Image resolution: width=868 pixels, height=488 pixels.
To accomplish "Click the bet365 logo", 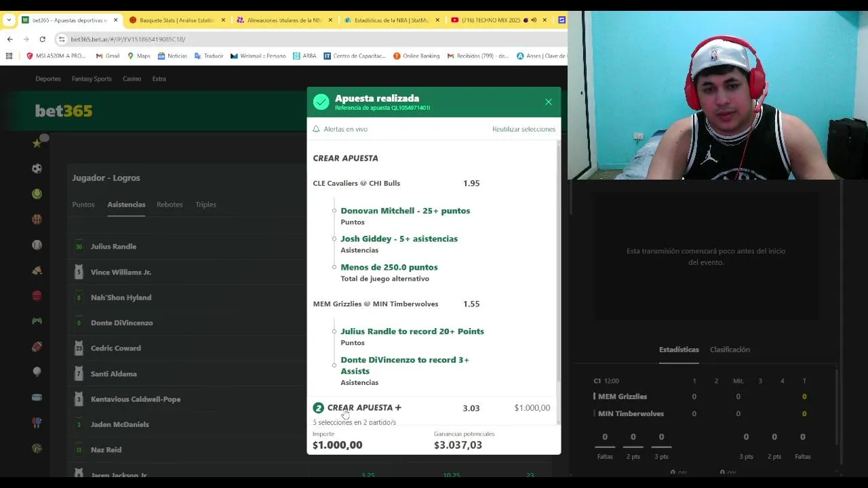I will click(x=64, y=110).
